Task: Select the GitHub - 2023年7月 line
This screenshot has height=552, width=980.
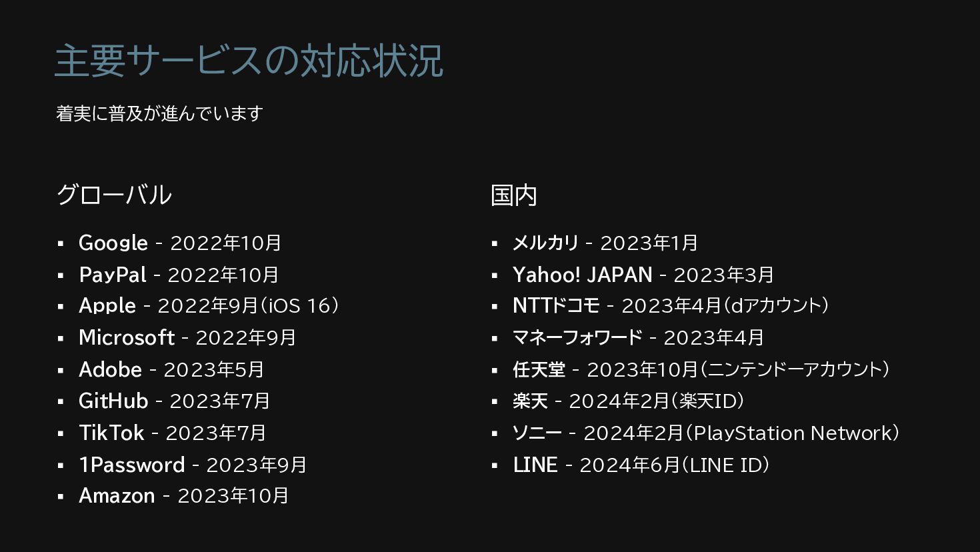Action: 175,401
